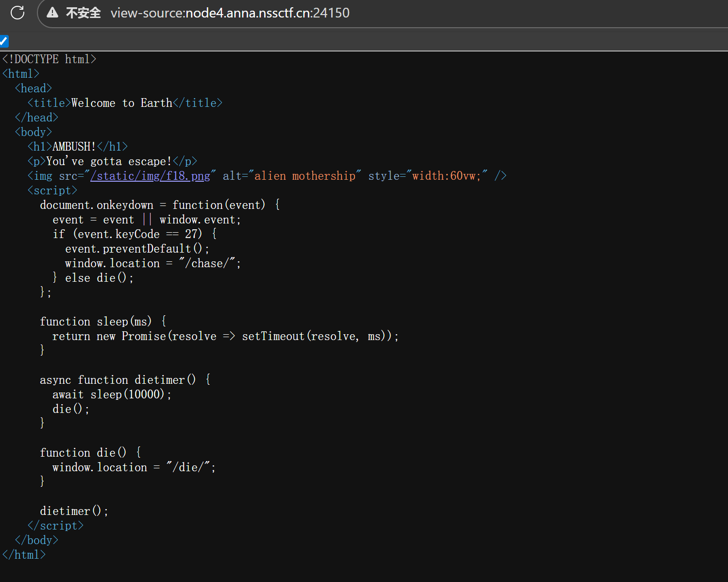This screenshot has height=582, width=728.
Task: Click the opening script tag
Action: [x=52, y=190]
